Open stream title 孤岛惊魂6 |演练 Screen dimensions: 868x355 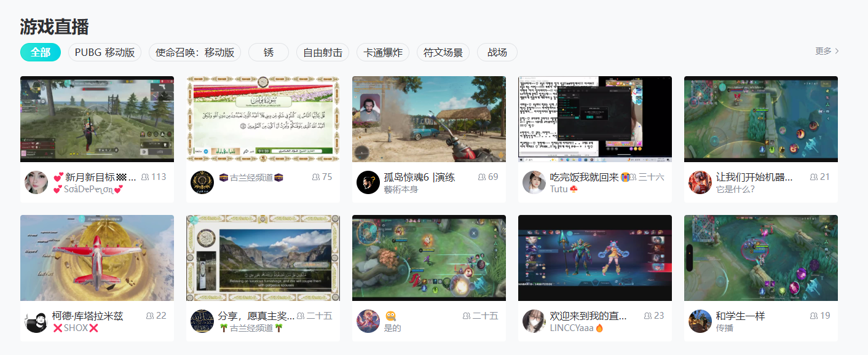tap(419, 177)
